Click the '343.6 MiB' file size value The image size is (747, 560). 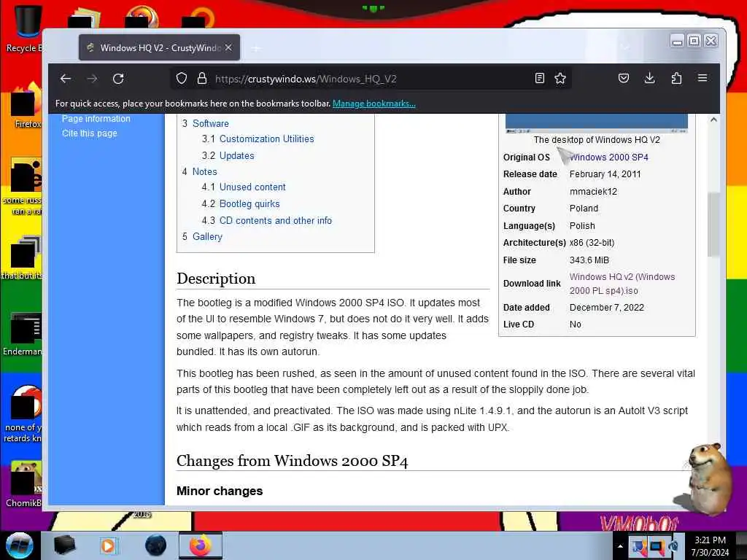(589, 260)
